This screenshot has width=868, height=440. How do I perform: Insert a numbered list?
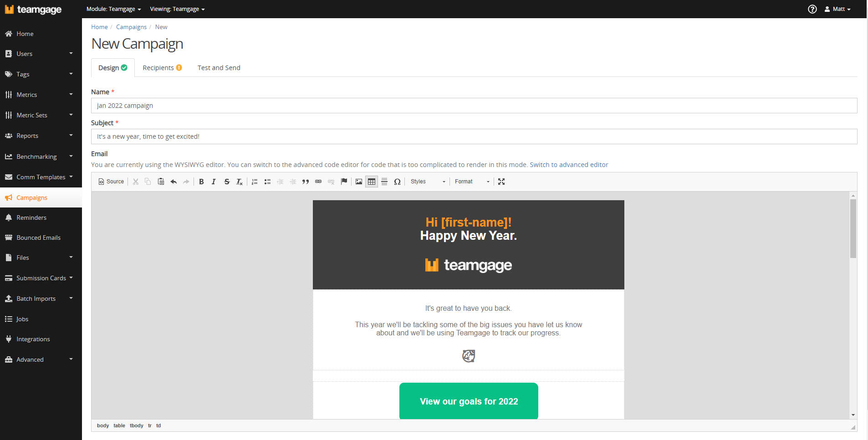pos(255,182)
